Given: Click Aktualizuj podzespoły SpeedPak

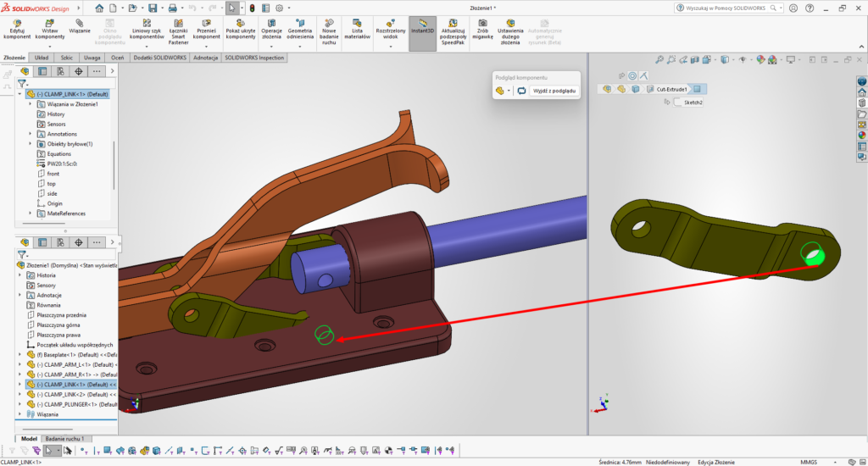Looking at the screenshot, I should [x=453, y=32].
